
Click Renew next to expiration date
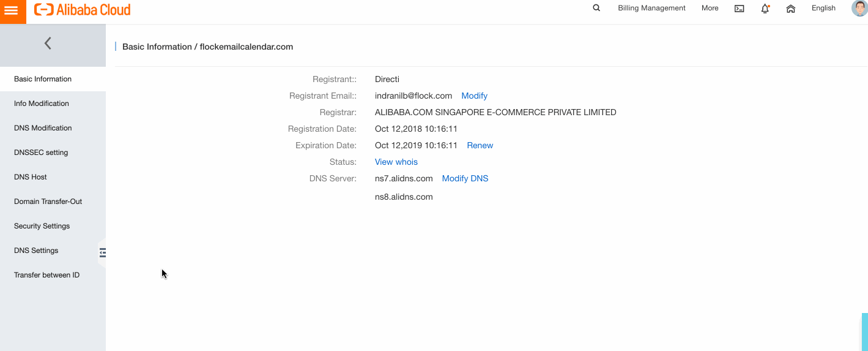(480, 145)
